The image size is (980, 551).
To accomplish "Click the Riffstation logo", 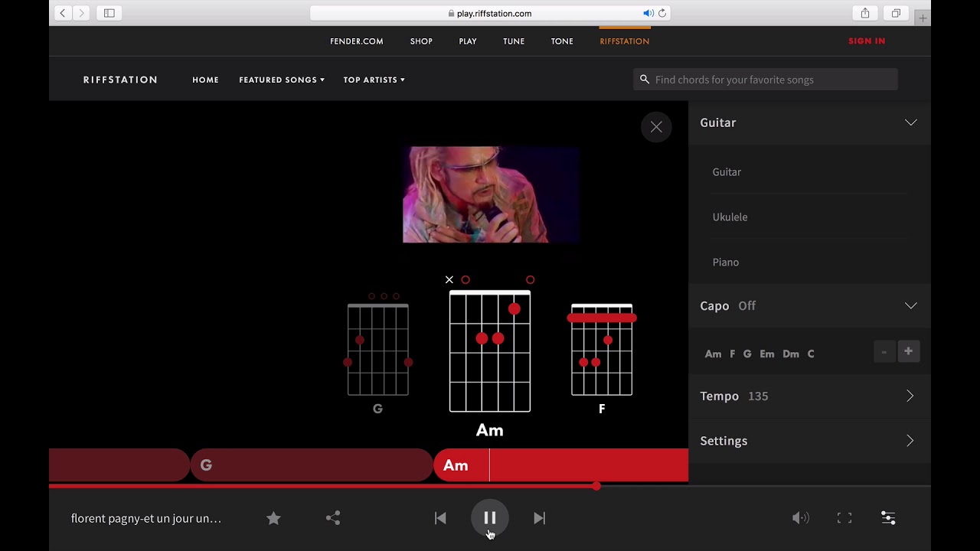I will point(120,80).
